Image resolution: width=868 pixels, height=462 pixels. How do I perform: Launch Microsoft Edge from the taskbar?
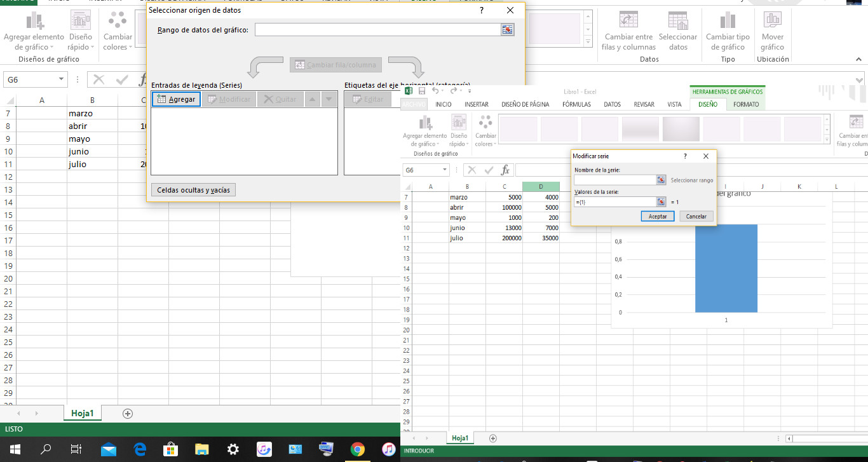pos(140,449)
